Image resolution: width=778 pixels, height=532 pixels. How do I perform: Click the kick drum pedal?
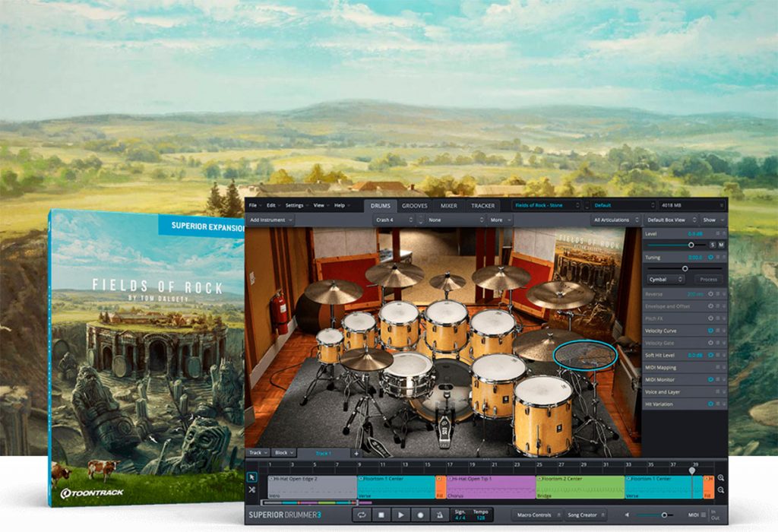click(x=444, y=431)
